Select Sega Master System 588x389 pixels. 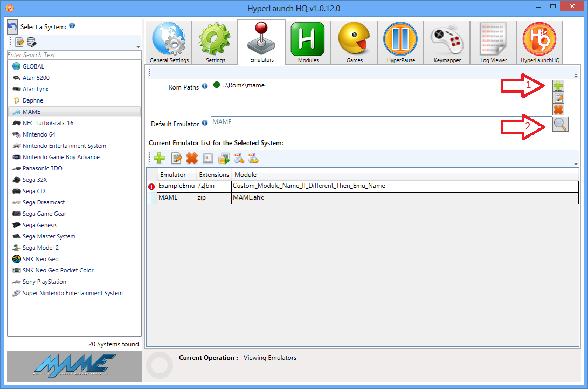(x=74, y=236)
